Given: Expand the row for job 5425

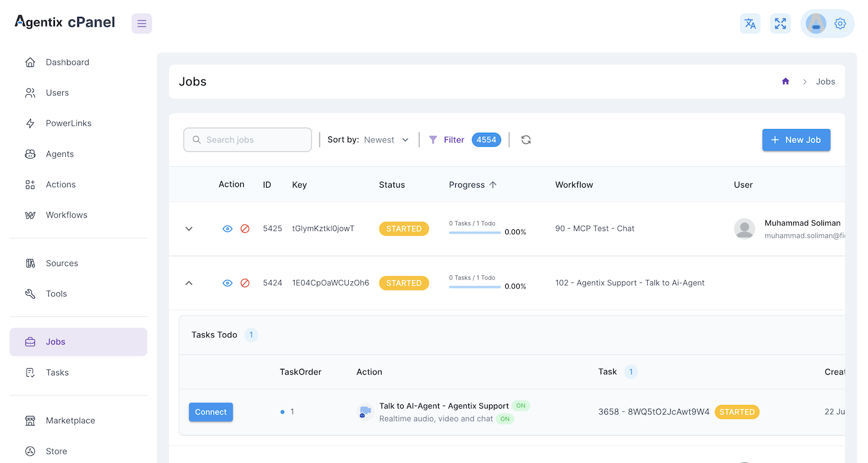Looking at the screenshot, I should pyautogui.click(x=189, y=229).
